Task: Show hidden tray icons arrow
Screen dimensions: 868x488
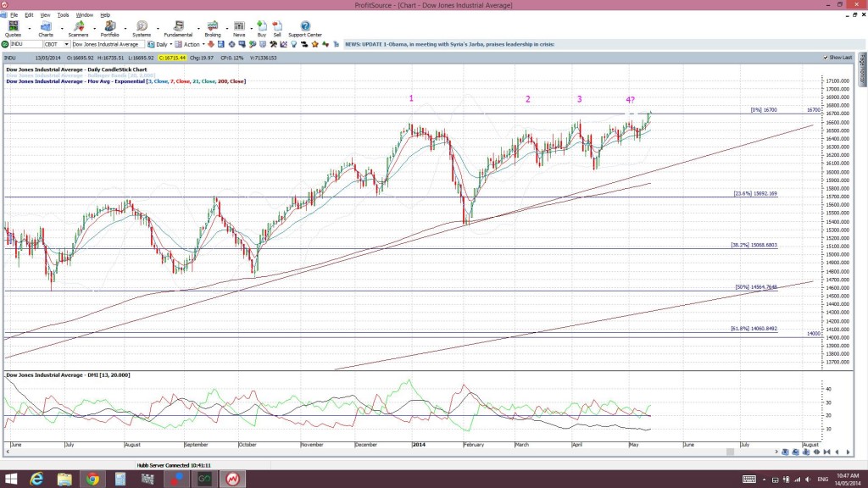Action: click(764, 480)
